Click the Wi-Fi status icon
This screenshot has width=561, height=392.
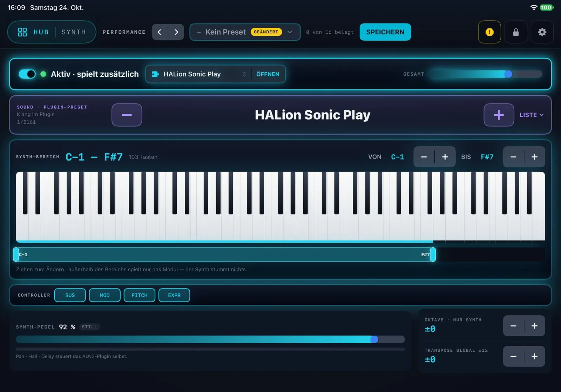(x=534, y=7)
